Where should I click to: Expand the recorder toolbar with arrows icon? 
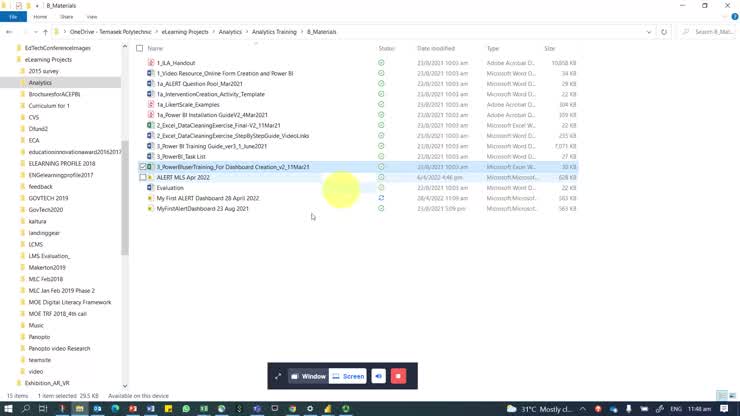278,376
